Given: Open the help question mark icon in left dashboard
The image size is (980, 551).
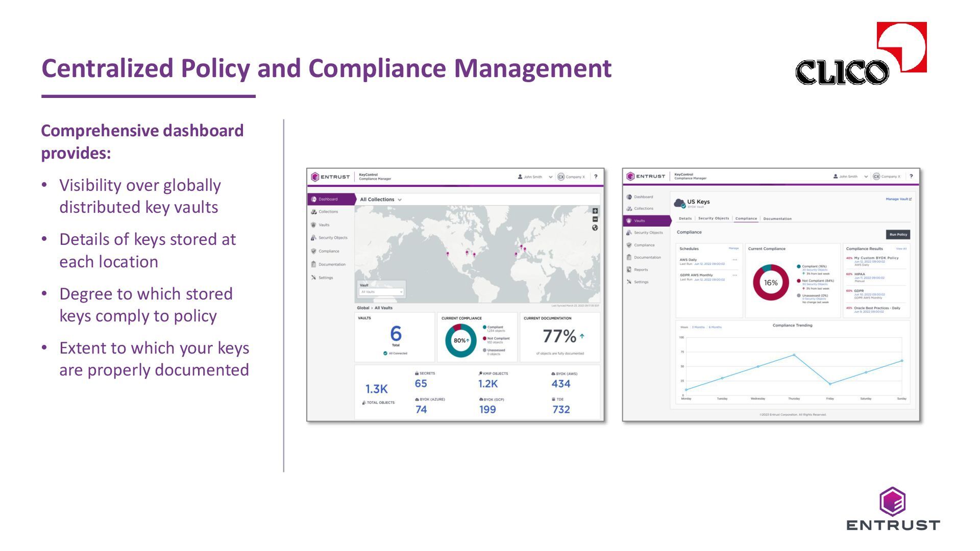Looking at the screenshot, I should tap(596, 177).
